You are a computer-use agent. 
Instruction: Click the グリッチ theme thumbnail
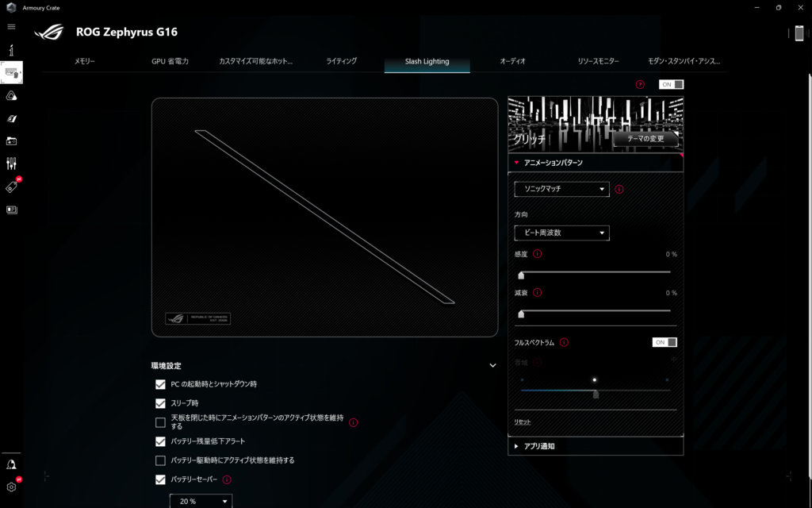(596, 124)
